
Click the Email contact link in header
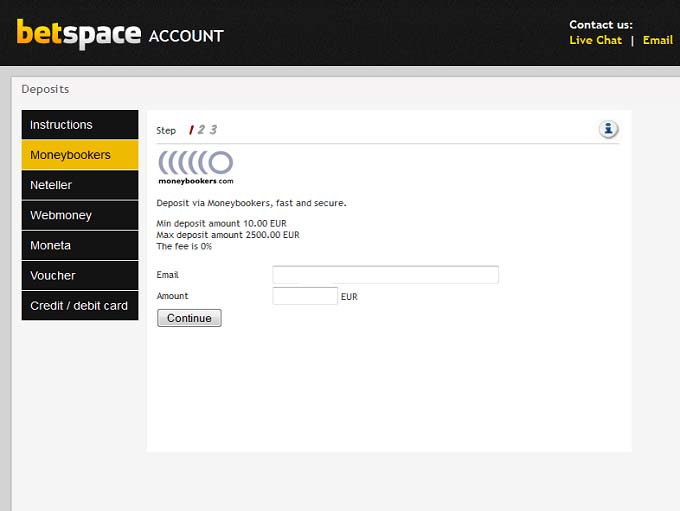coord(657,41)
